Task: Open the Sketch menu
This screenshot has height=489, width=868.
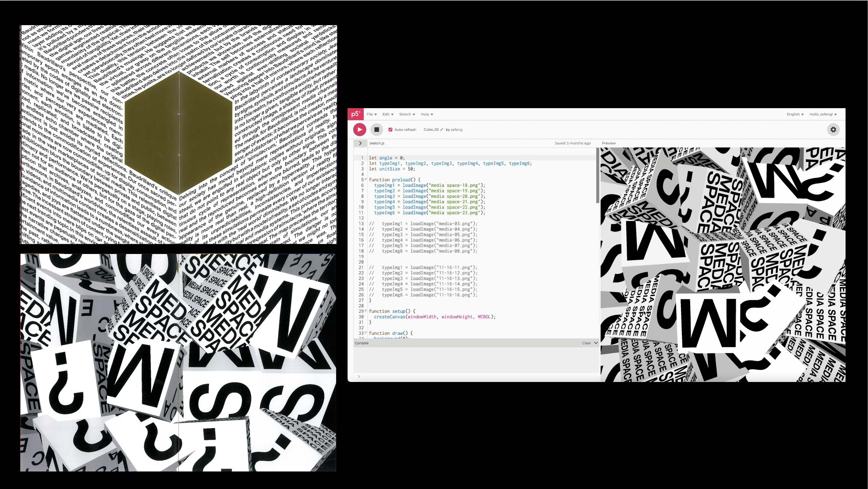Action: (x=407, y=114)
